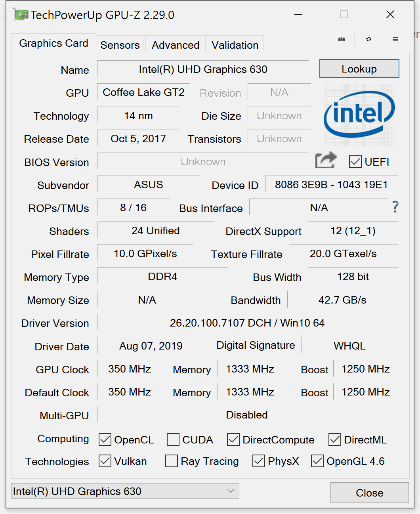The image size is (420, 514).
Task: Click the screenshot camera icon
Action: 342,39
